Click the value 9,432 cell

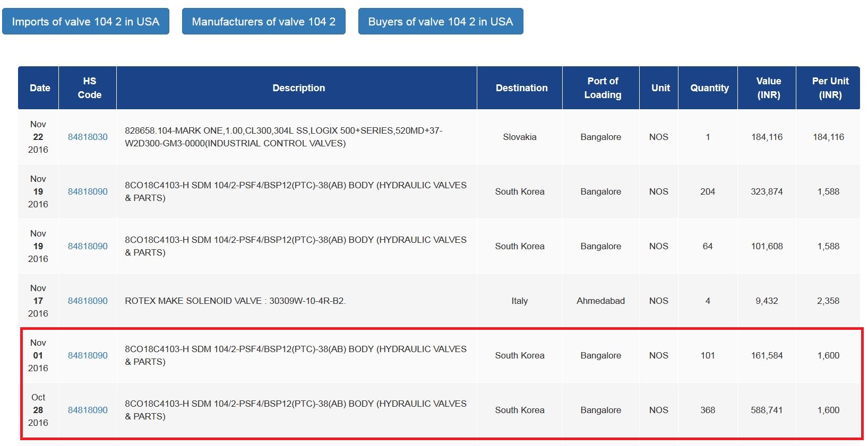click(x=767, y=301)
